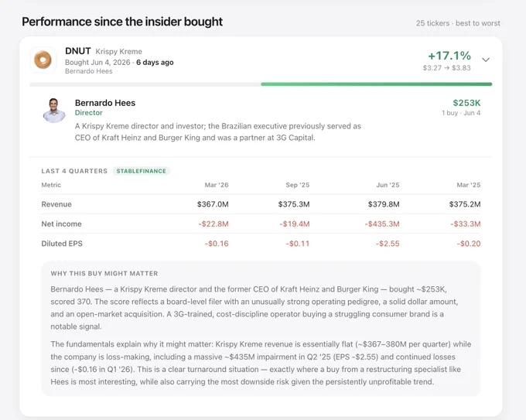Click the Mar '26 column header
The width and height of the screenshot is (526, 420).
tap(217, 185)
